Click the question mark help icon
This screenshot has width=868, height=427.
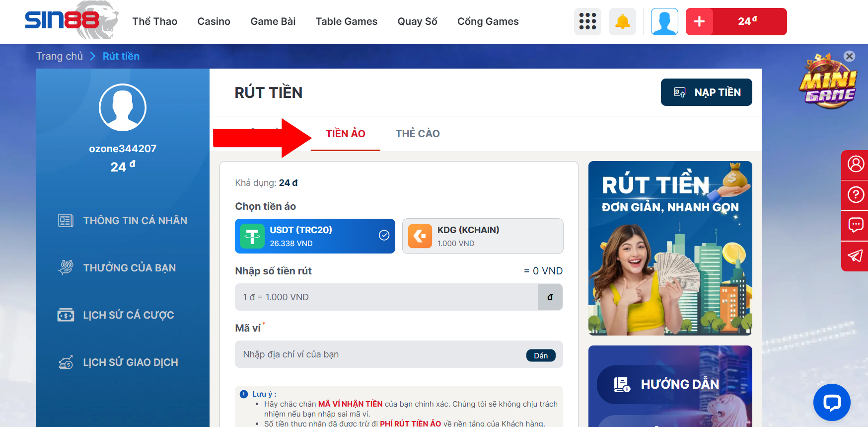855,195
